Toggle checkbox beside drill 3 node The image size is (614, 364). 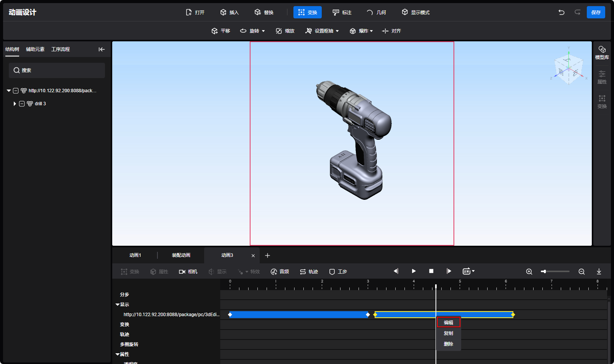click(x=22, y=104)
